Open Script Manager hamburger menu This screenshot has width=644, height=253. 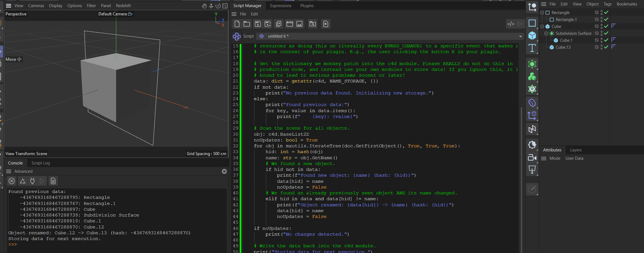234,14
